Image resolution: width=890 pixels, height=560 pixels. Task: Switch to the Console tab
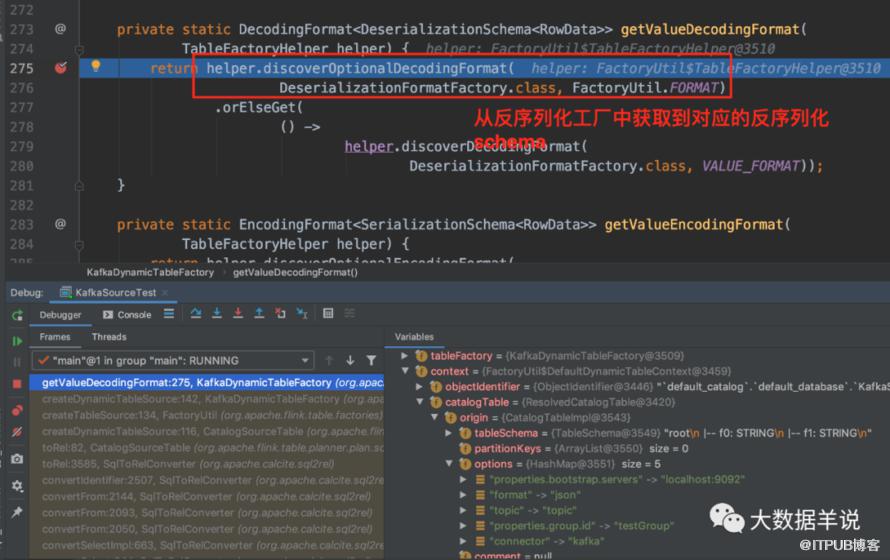coord(127,315)
